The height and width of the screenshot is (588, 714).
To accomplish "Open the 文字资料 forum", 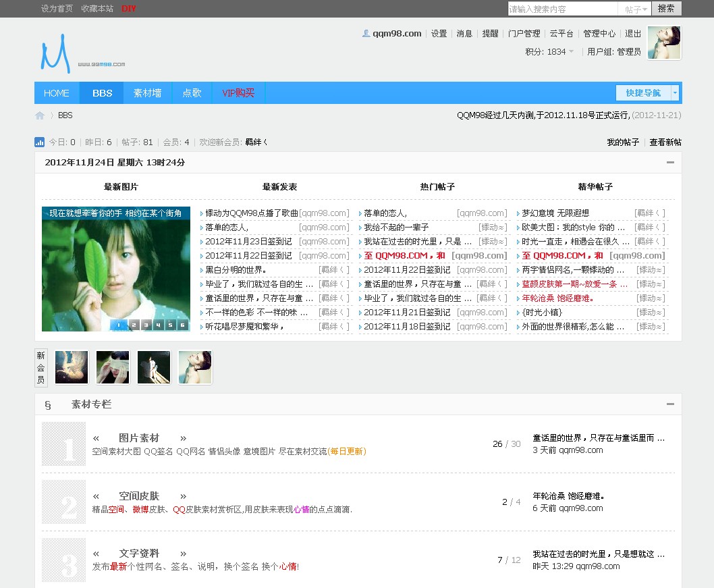I will coord(139,554).
